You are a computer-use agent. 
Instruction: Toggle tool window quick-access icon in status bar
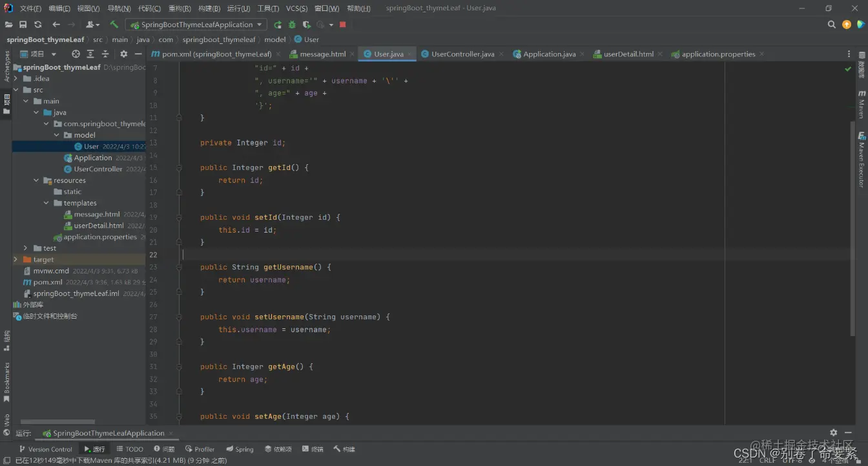(6, 460)
